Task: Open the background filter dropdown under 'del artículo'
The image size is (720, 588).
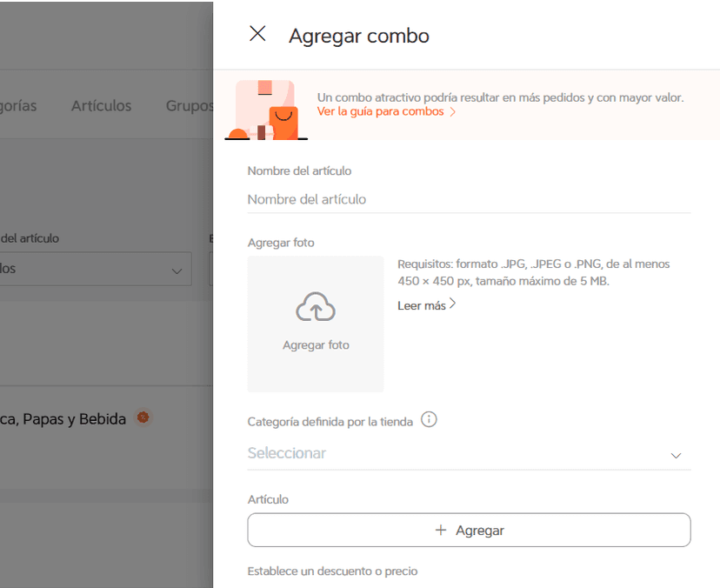Action: (x=96, y=269)
